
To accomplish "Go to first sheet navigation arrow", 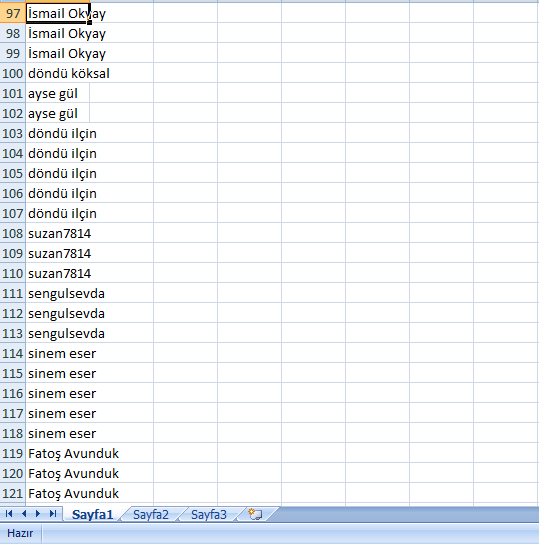I will (9, 514).
